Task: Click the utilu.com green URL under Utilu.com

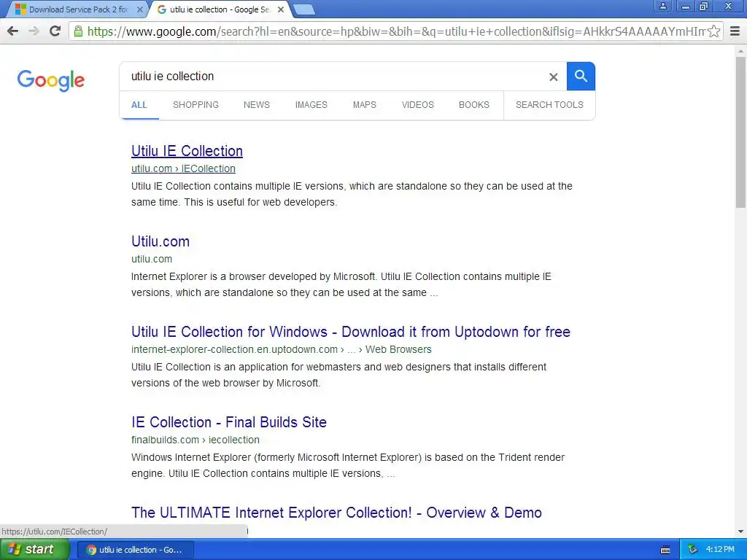Action: [152, 259]
